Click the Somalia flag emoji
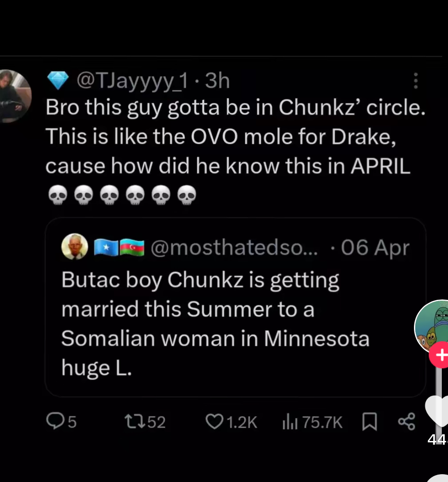 pos(106,248)
